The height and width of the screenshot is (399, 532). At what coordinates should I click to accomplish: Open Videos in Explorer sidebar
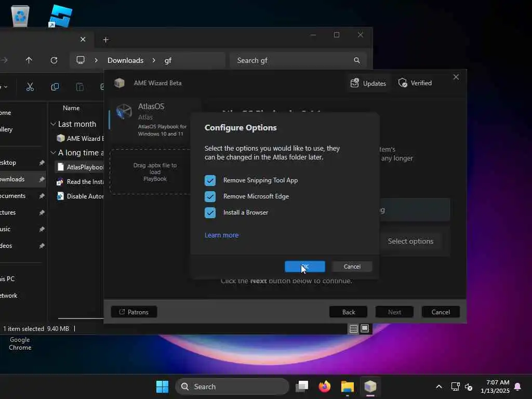point(6,246)
